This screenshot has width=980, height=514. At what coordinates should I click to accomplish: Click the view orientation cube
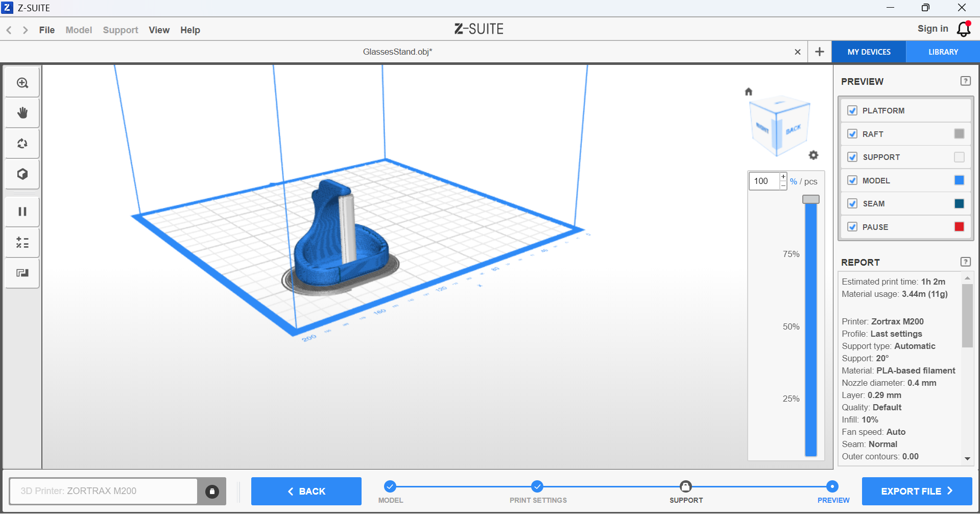779,125
